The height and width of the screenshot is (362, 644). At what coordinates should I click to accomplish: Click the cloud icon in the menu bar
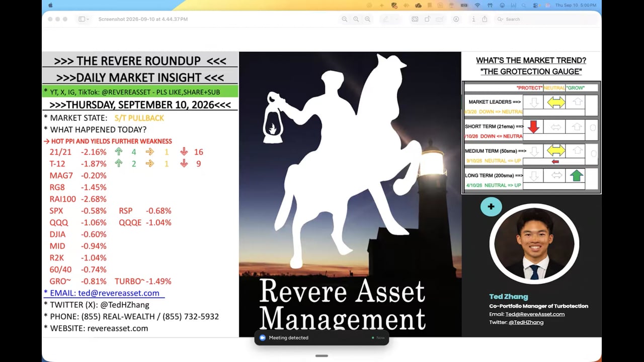(x=418, y=5)
